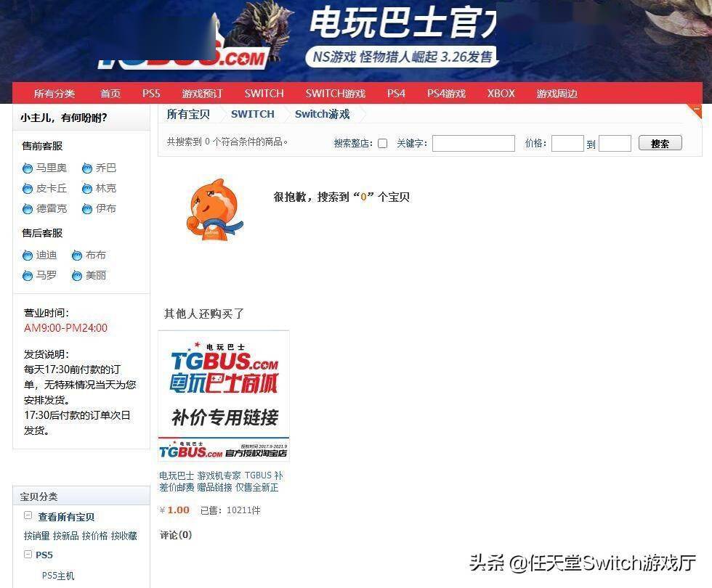Click the Wangwang chat icon beside 马里奥

coord(28,168)
